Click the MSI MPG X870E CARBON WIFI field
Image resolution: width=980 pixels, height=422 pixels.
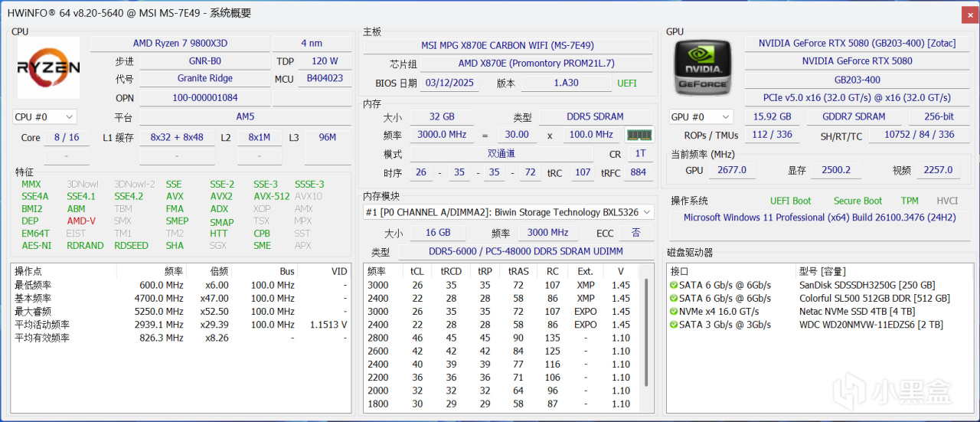coord(507,45)
